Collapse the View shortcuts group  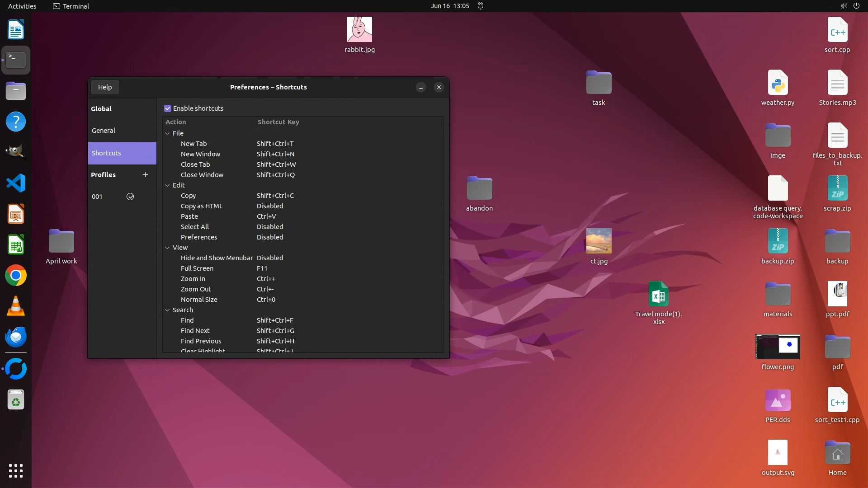point(168,248)
